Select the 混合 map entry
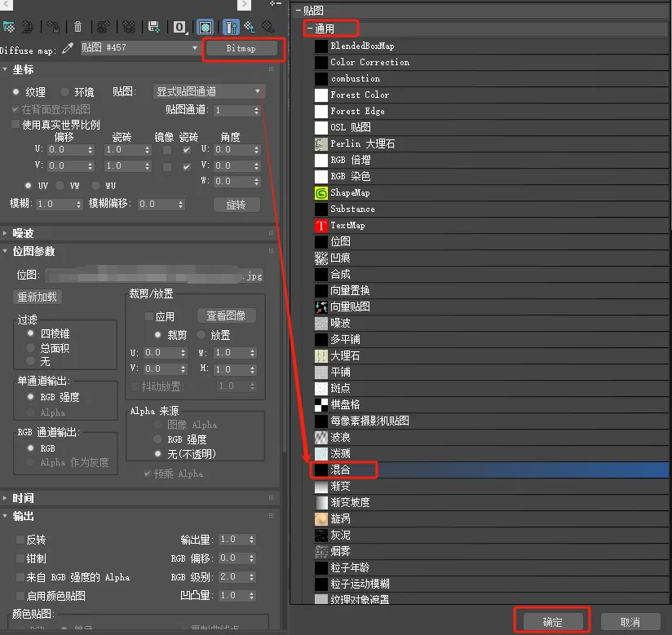Screen dimensions: 672x635 (492, 470)
